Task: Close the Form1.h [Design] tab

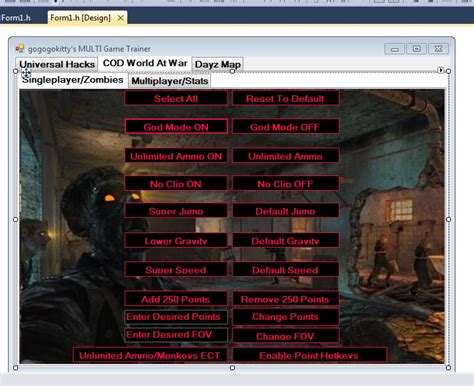Action: pyautogui.click(x=121, y=18)
